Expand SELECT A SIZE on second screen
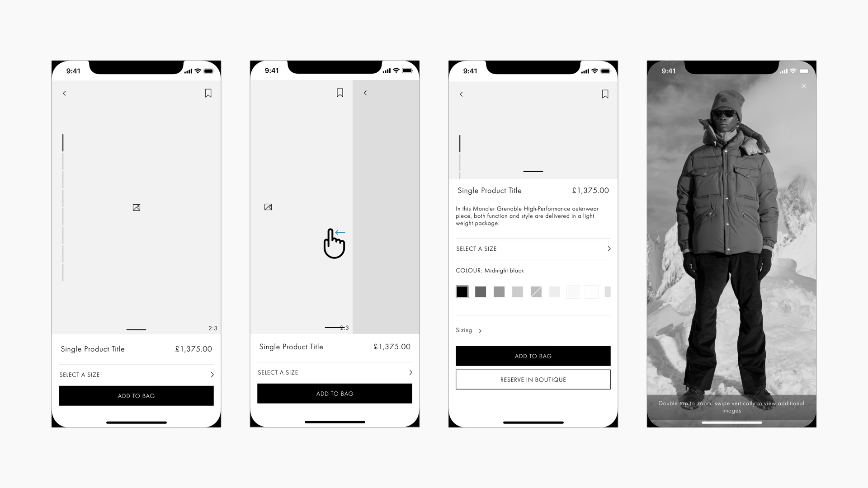Screen dimensions: 868x488 pyautogui.click(x=335, y=372)
